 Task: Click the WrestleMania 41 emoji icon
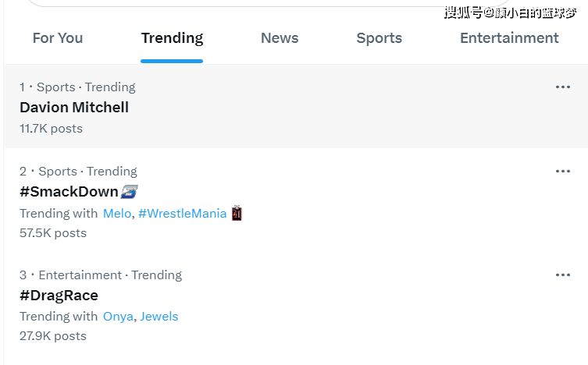(237, 213)
